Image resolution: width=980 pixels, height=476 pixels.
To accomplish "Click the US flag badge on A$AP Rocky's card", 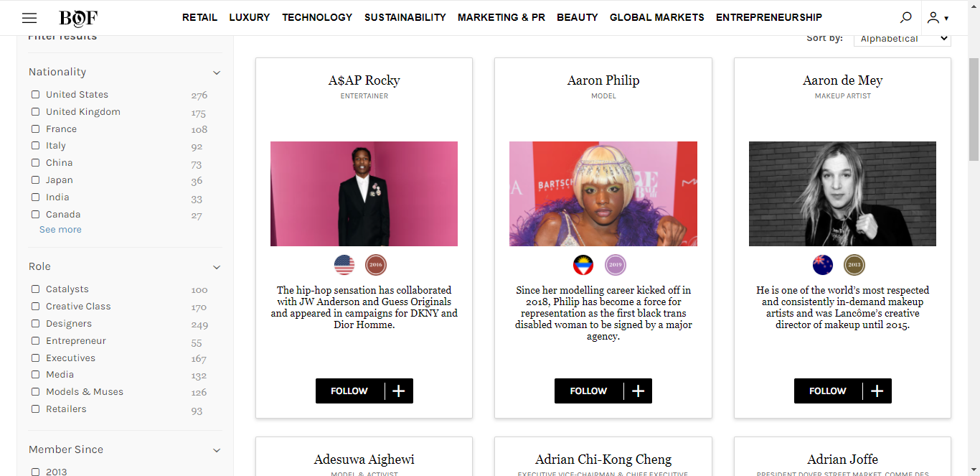I will coord(344,264).
